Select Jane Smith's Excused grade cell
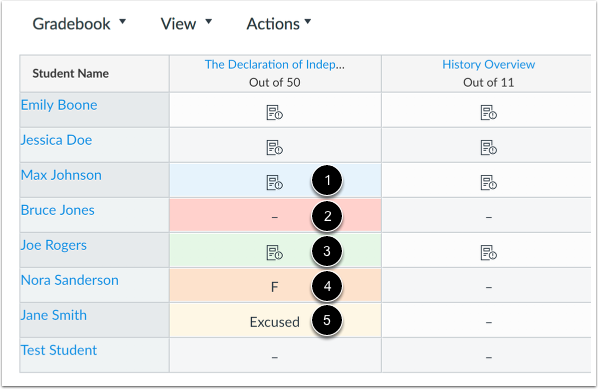Viewport: 598px width, 389px height. click(x=275, y=320)
